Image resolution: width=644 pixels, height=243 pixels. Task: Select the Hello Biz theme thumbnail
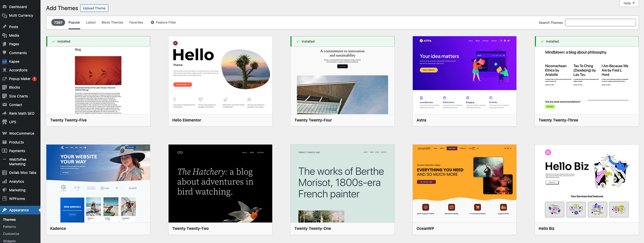click(587, 184)
